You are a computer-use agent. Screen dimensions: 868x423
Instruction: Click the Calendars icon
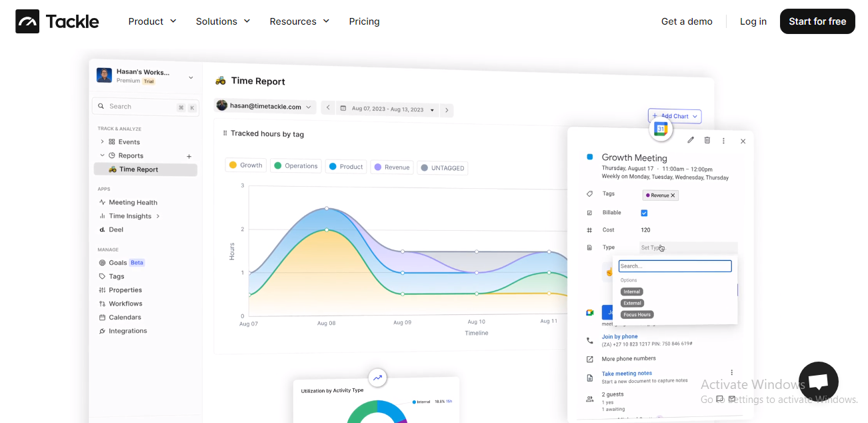click(x=102, y=318)
